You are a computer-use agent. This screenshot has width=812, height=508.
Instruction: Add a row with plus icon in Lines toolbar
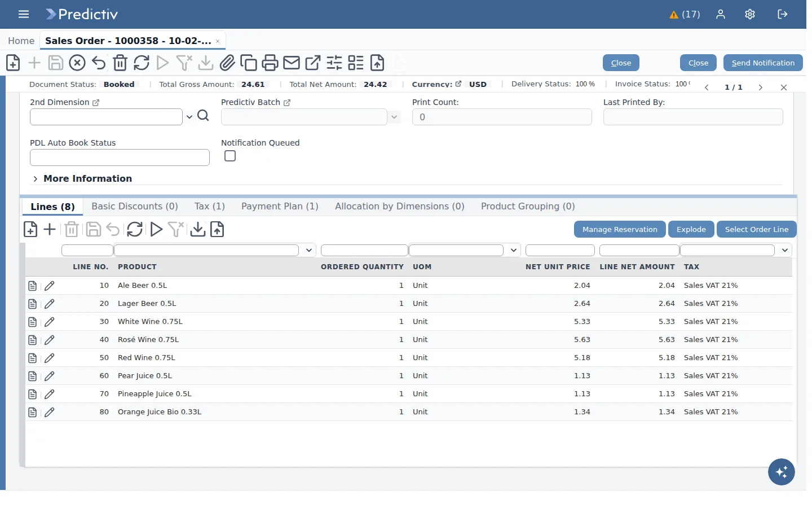pos(50,229)
